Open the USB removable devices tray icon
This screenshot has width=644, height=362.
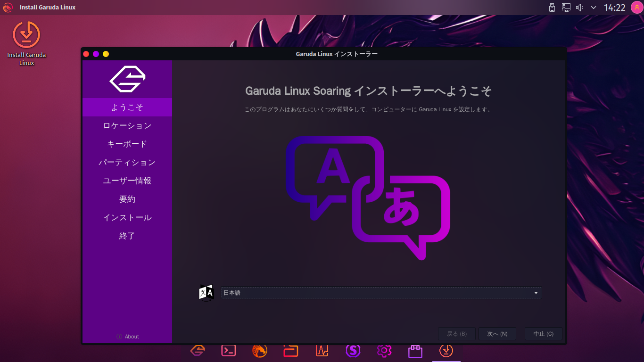coord(552,8)
